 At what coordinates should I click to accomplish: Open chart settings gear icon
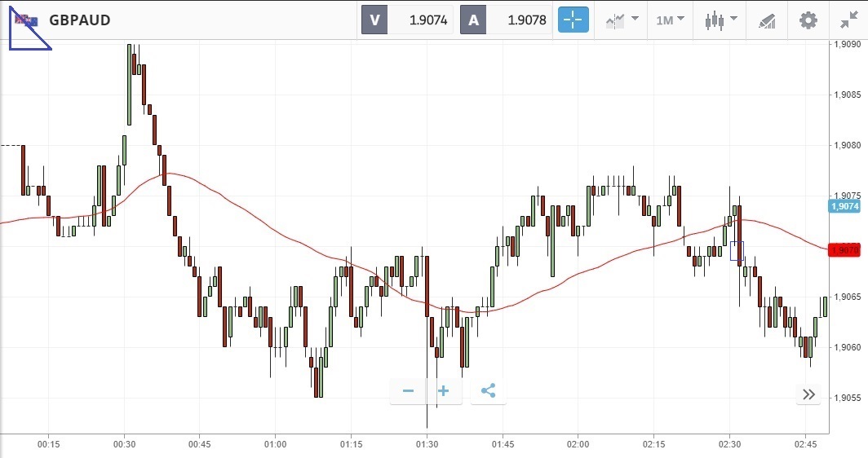(808, 20)
